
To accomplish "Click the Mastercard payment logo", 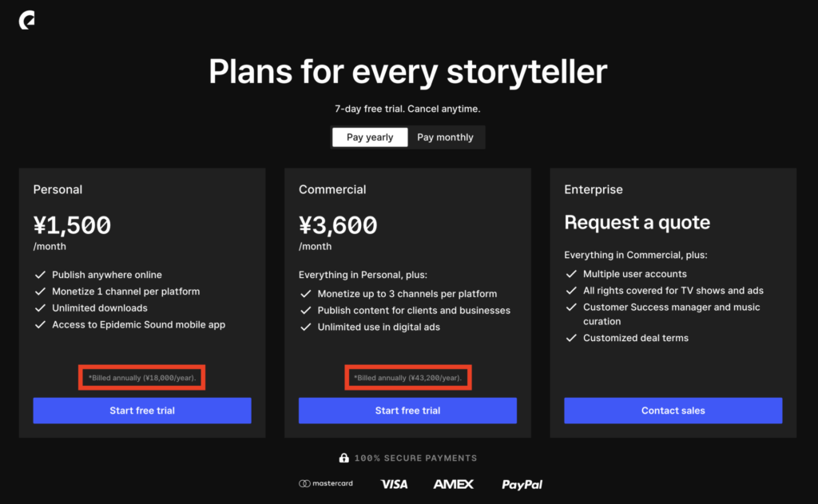I will pyautogui.click(x=326, y=484).
